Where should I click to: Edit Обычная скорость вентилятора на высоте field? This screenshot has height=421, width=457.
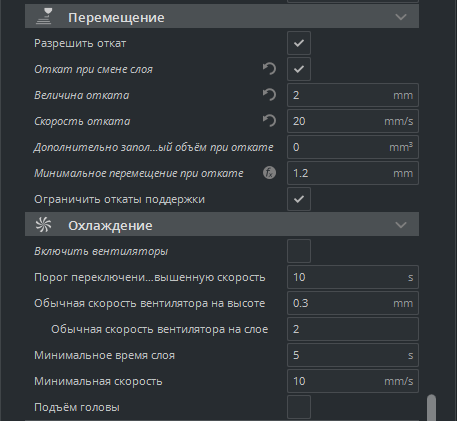pyautogui.click(x=353, y=303)
